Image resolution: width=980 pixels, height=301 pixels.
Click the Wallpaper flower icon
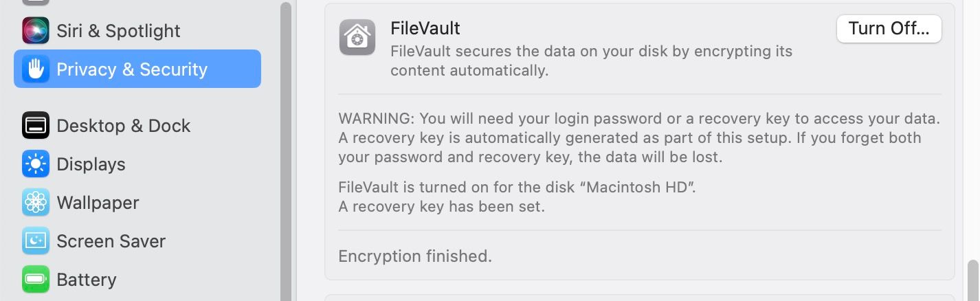(35, 203)
